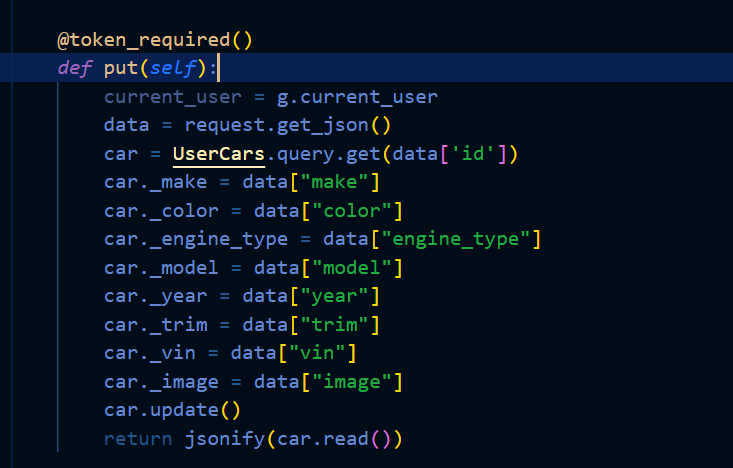Screen dimensions: 733x468
Task: Click 'car._image' attribute
Action: click(x=161, y=382)
